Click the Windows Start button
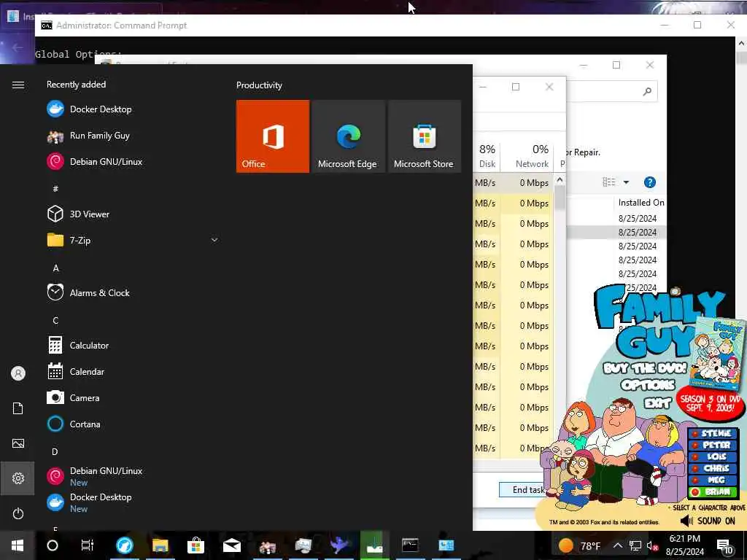 (18, 545)
